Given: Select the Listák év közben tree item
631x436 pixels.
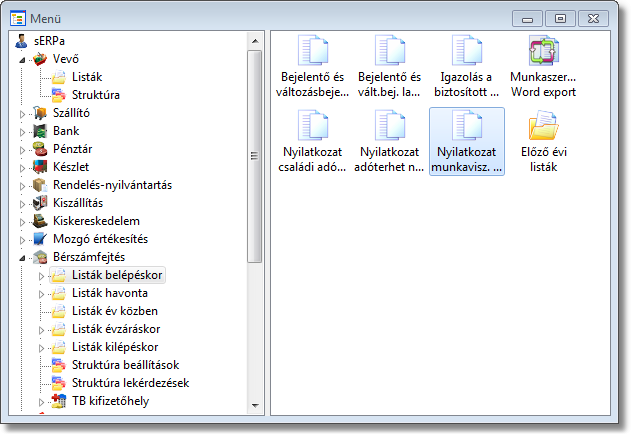Looking at the screenshot, I should 115,311.
